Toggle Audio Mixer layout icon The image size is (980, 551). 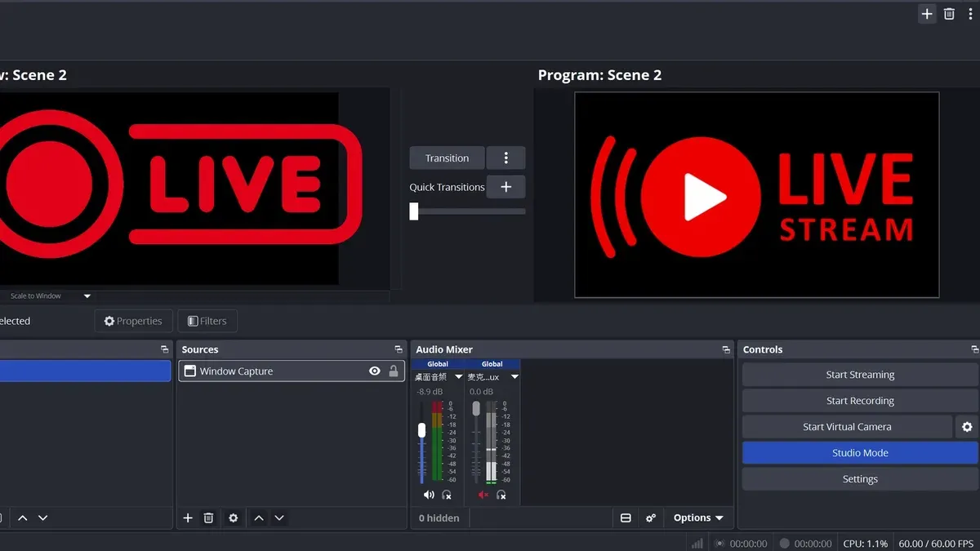(x=626, y=518)
